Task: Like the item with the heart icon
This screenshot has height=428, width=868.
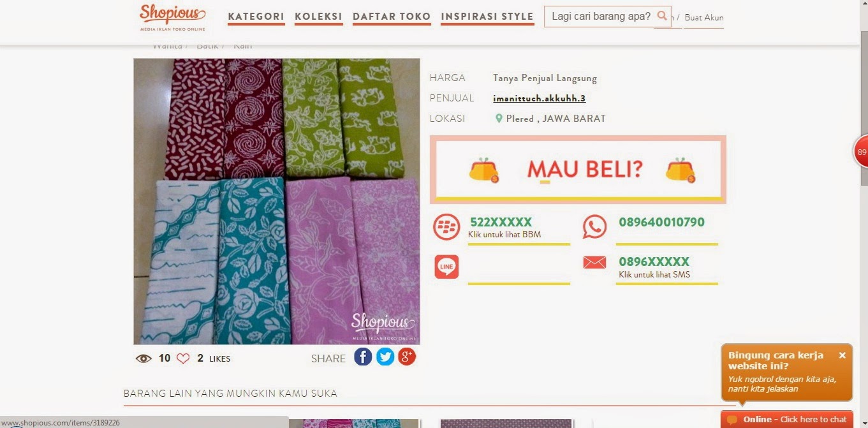Action: click(183, 358)
